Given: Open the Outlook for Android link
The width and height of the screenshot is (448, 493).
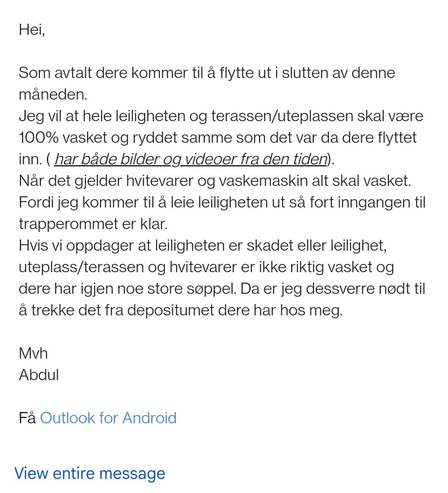Looking at the screenshot, I should 108,418.
